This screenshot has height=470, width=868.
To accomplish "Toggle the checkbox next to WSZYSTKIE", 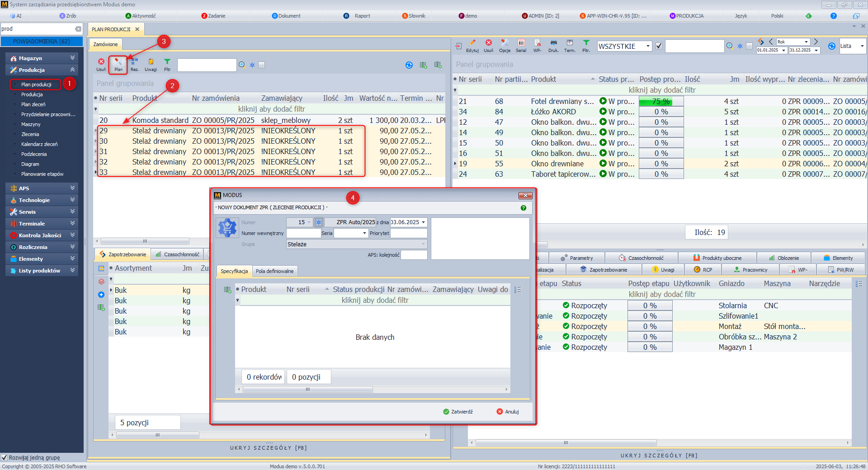I will click(x=659, y=46).
